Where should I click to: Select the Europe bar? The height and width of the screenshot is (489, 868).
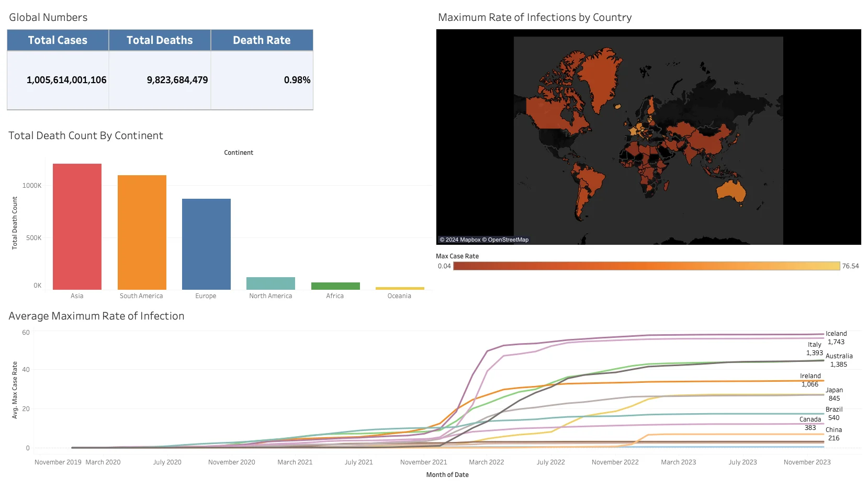206,243
